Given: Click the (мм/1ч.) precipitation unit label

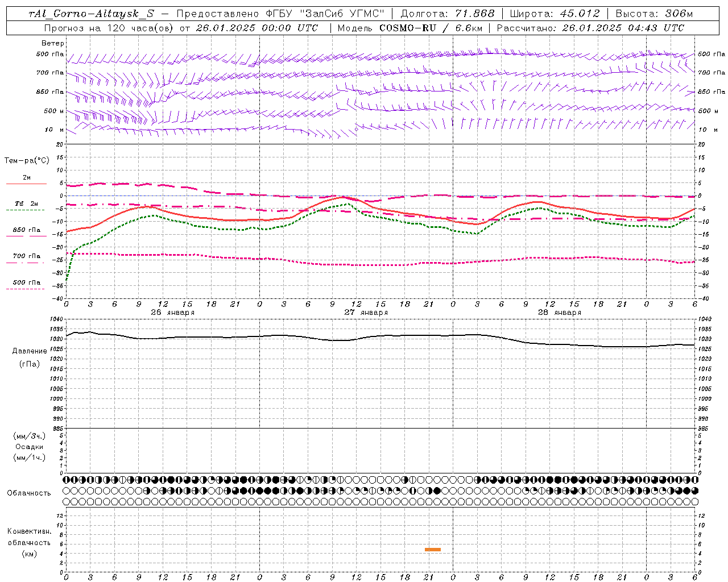Looking at the screenshot, I should pyautogui.click(x=30, y=458).
